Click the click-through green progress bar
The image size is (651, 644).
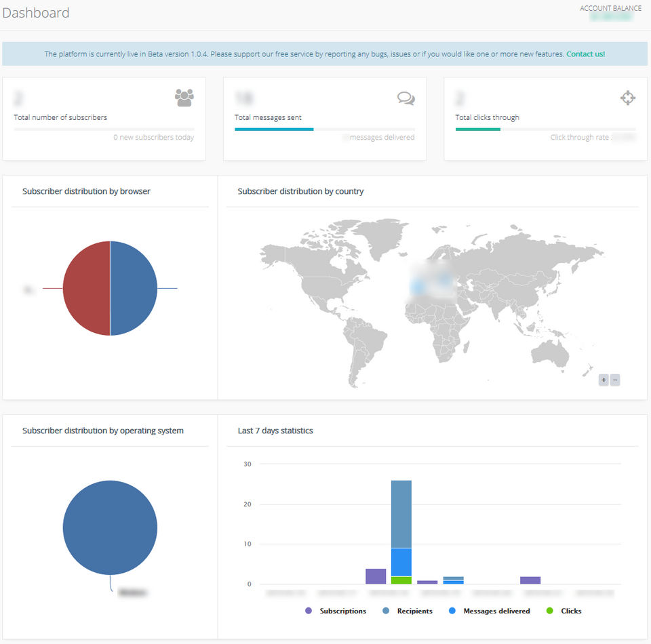tap(478, 129)
